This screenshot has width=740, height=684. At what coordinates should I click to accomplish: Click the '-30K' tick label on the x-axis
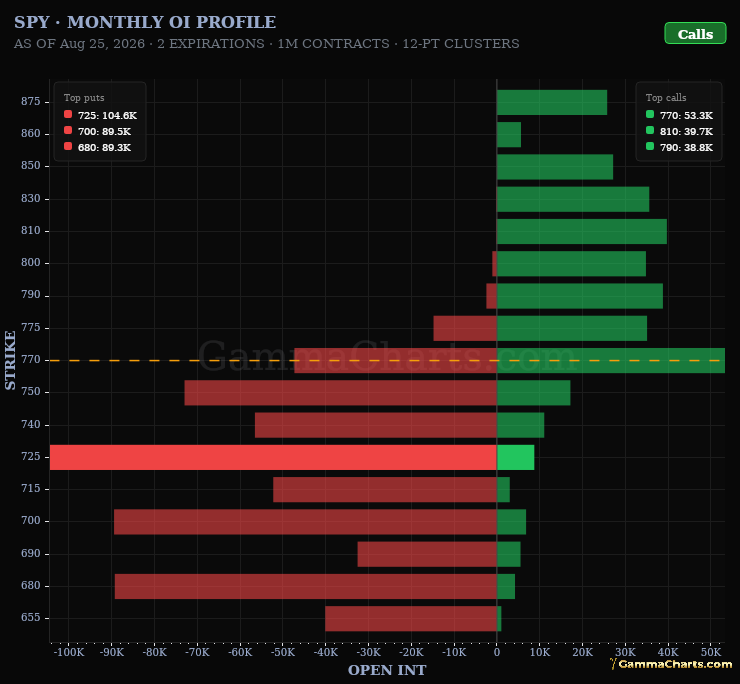[x=369, y=652]
